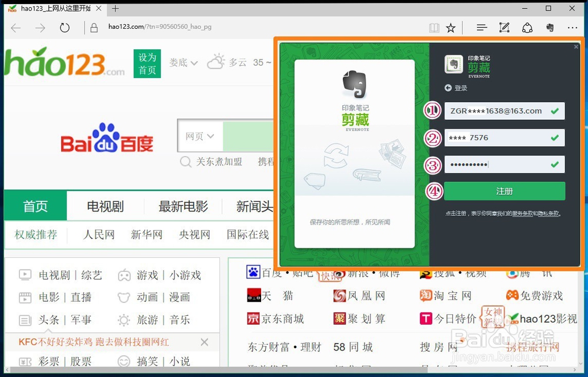Click the green 注册 register button
588x377 pixels.
(x=505, y=191)
